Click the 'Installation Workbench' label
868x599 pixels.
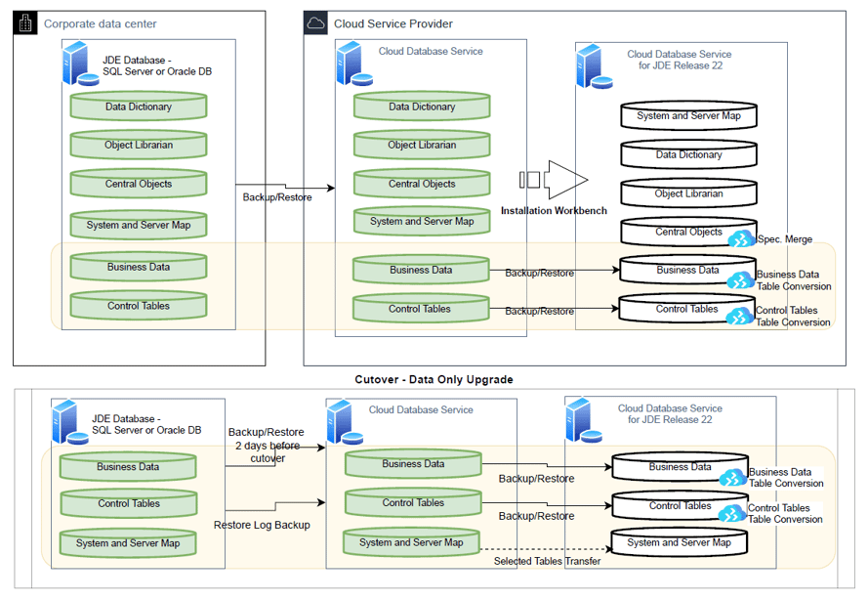click(554, 210)
